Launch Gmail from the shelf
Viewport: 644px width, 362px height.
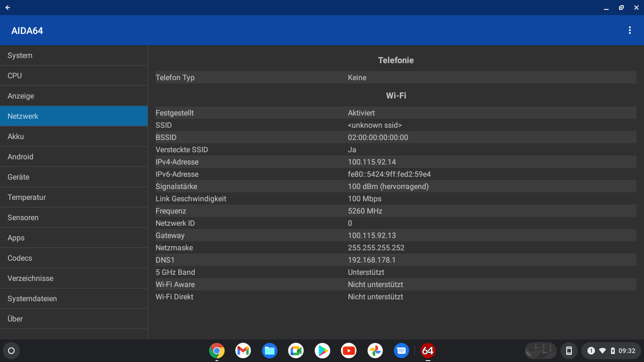tap(243, 351)
